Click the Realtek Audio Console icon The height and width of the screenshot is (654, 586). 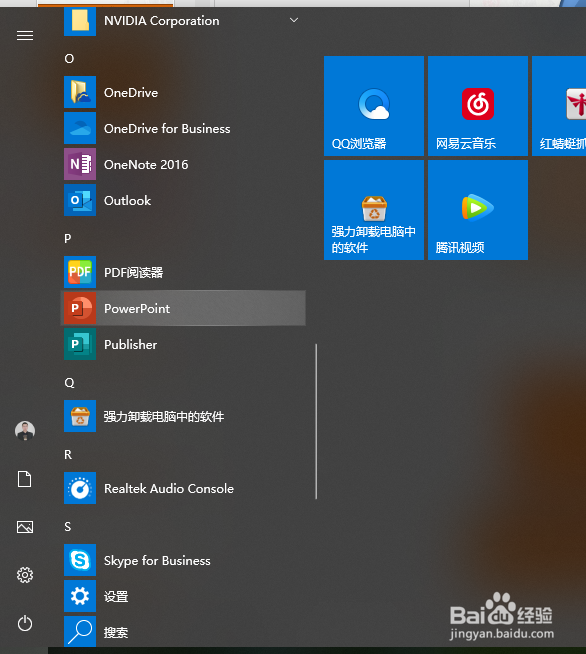pyautogui.click(x=80, y=488)
